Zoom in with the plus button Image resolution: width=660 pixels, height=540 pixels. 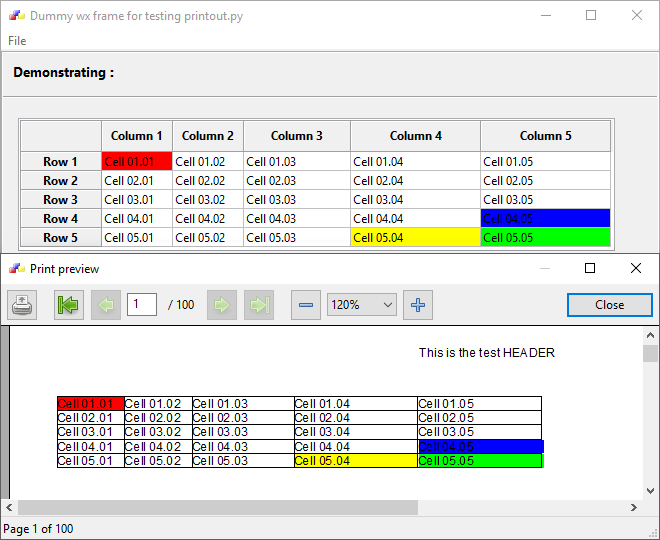(x=418, y=305)
